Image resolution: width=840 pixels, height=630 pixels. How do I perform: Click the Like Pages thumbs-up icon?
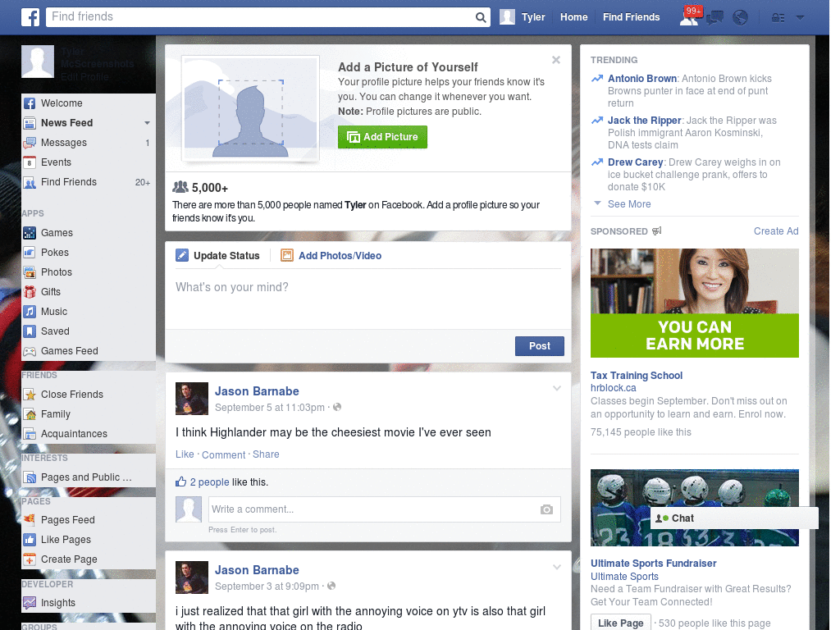pos(30,540)
